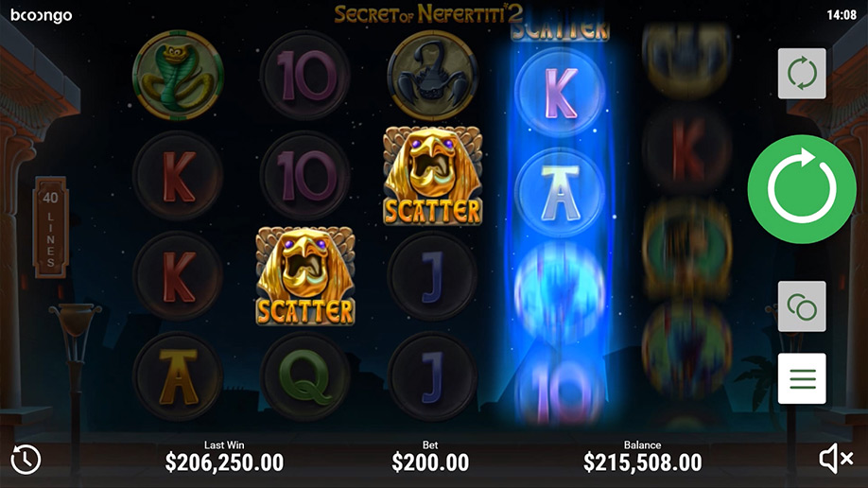Image resolution: width=868 pixels, height=488 pixels.
Task: Click the Balance amount $215,508.00
Action: click(x=642, y=462)
